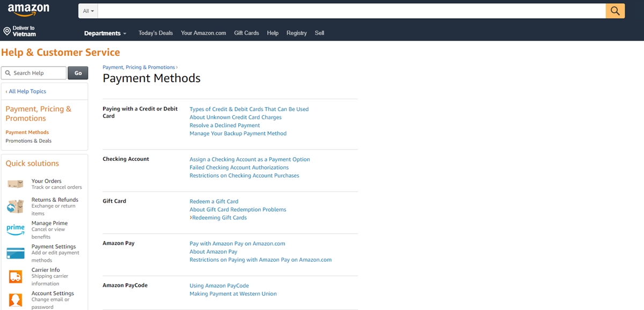Click the Deliver to Vietnam location pin

(7, 31)
